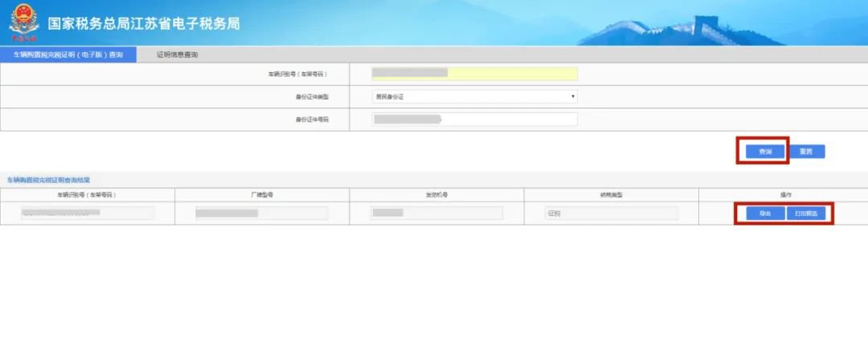Viewport: 868px width, 346px height.
Task: Click the 车辆识别代号 input field
Action: click(x=474, y=73)
